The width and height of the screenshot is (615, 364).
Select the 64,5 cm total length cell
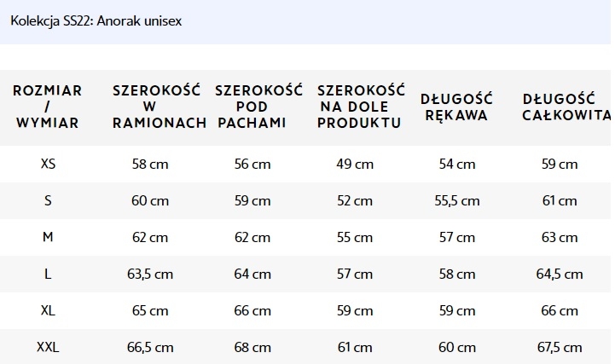coord(560,274)
